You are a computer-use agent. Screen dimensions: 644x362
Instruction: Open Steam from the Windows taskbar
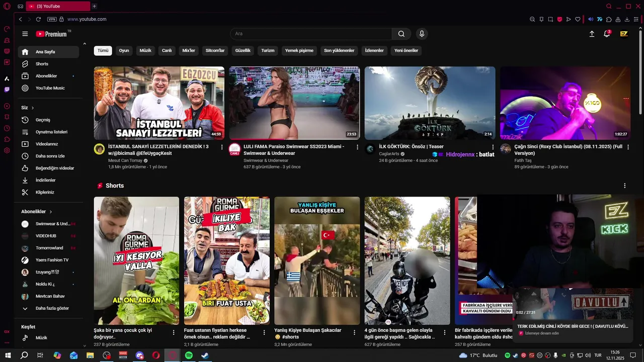[x=205, y=355]
